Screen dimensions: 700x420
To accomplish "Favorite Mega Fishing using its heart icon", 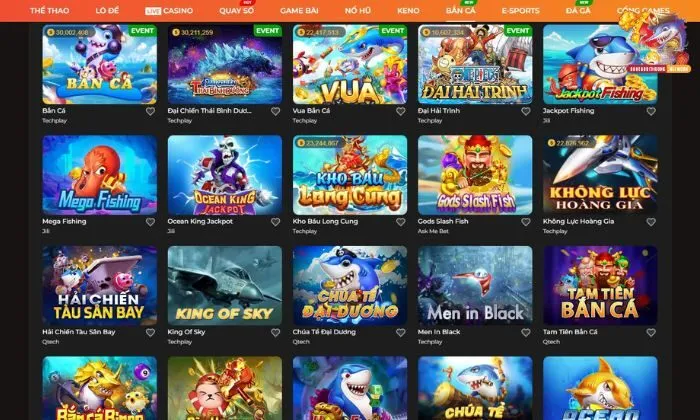I will [150, 222].
